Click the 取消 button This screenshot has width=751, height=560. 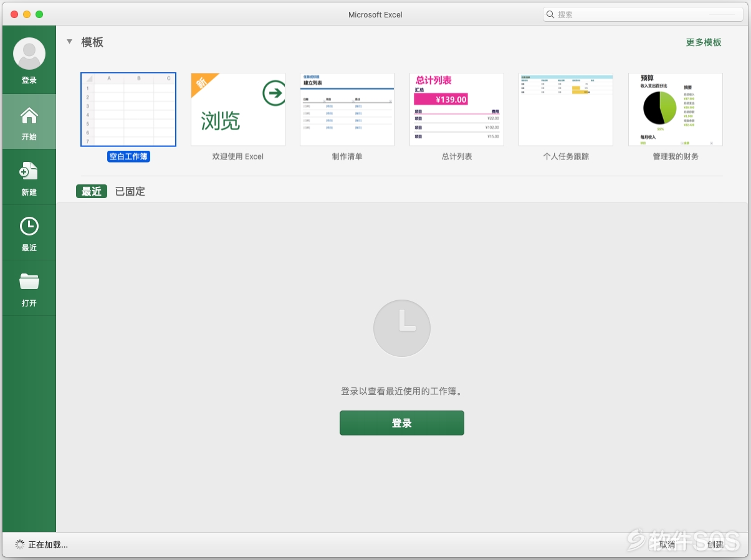click(667, 544)
